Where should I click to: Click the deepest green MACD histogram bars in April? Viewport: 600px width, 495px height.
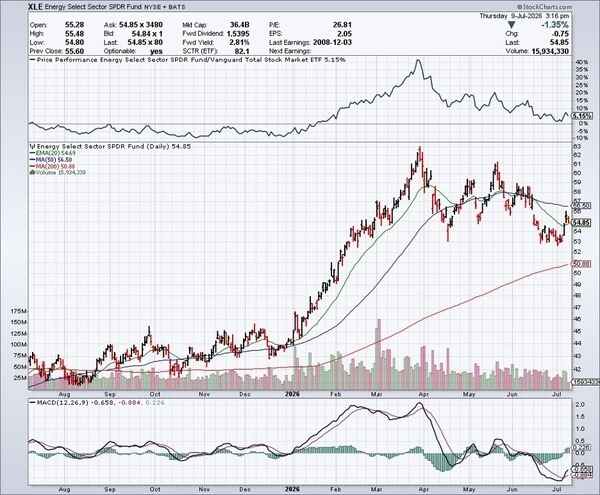[444, 462]
